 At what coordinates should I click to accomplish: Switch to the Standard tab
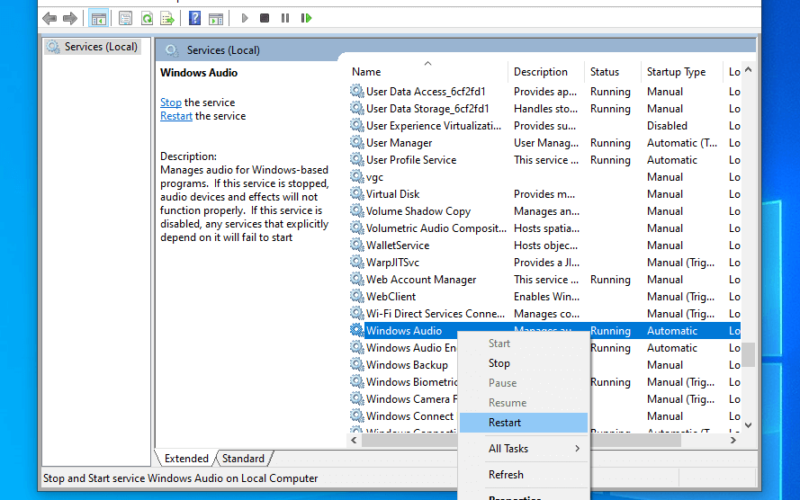pyautogui.click(x=243, y=458)
